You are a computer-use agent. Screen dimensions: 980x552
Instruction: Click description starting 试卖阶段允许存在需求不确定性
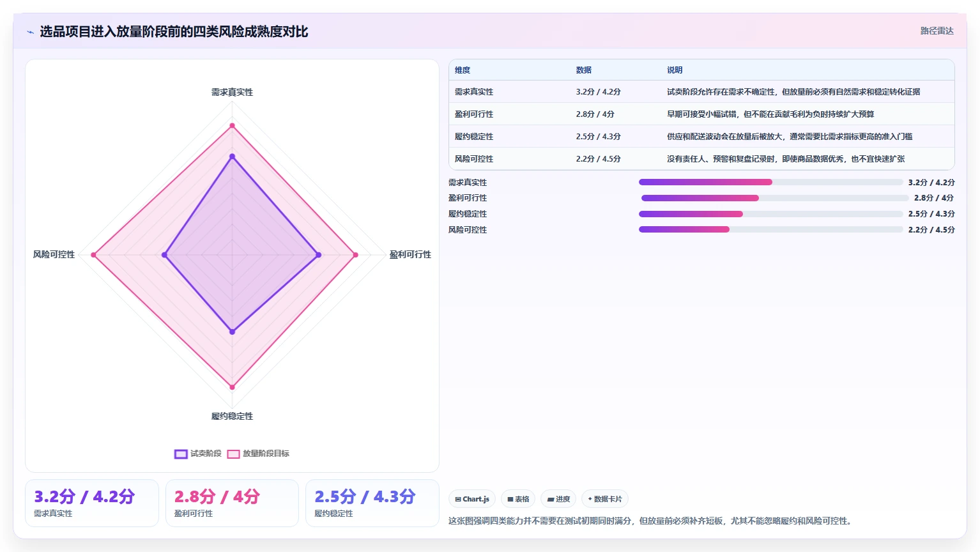(793, 92)
